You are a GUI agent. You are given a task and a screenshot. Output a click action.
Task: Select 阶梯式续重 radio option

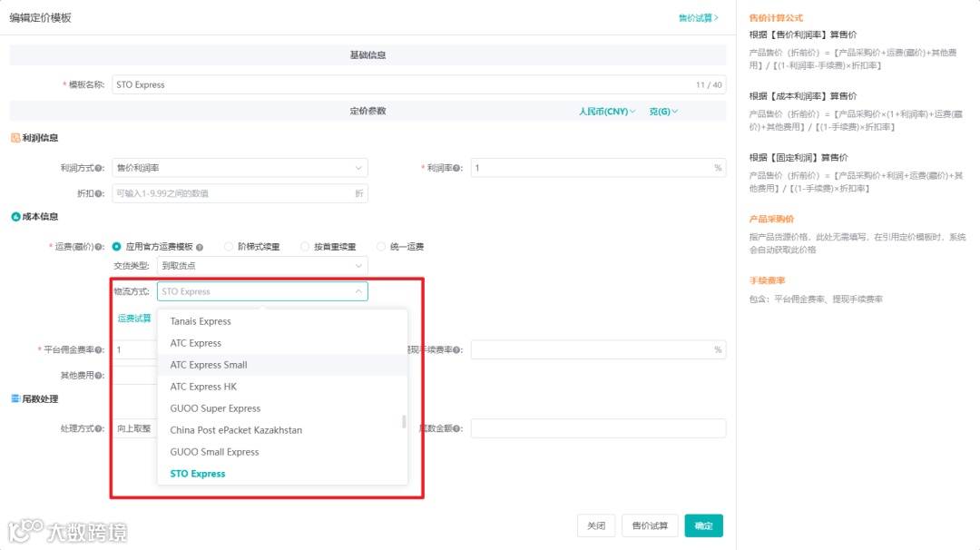228,247
